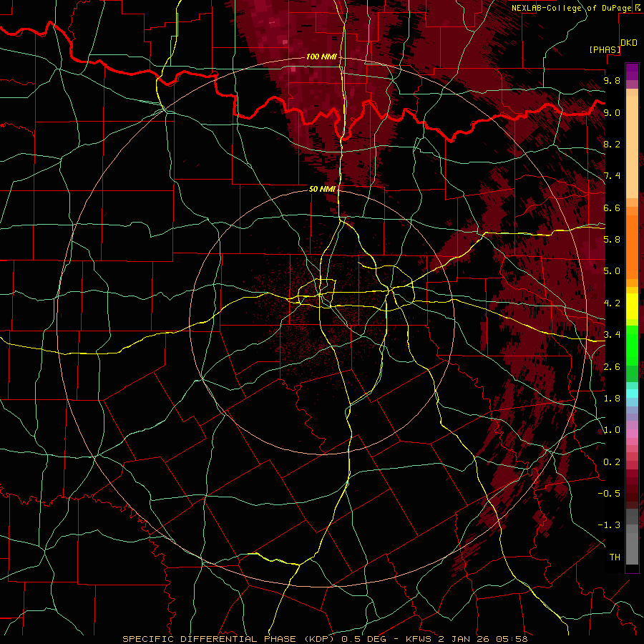Select the 0.2 value on color scale
This screenshot has width=644, height=644.
(612, 462)
